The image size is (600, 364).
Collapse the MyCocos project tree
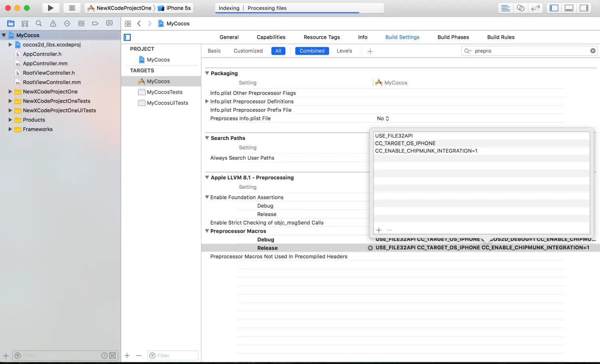(4, 35)
